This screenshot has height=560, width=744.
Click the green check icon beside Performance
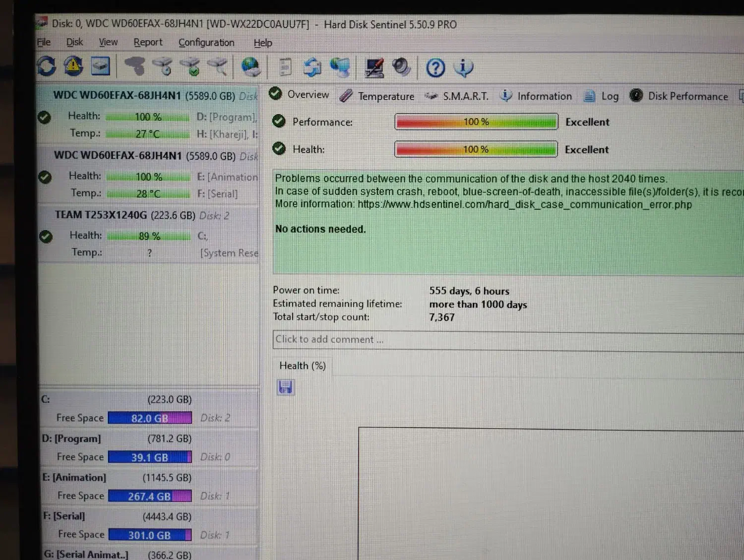279,121
